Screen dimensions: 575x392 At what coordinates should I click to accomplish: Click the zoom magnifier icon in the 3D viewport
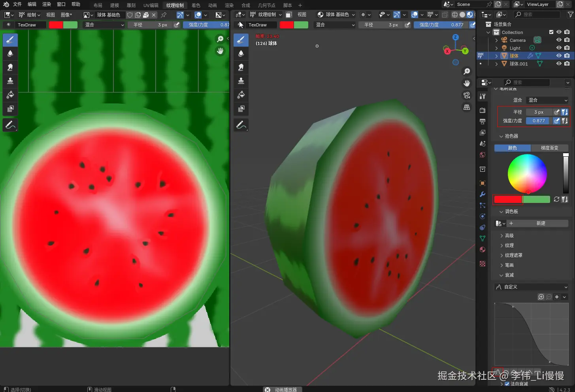pyautogui.click(x=467, y=71)
